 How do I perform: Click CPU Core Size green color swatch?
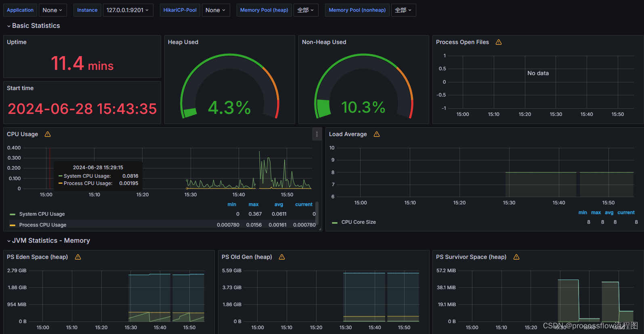pos(335,223)
